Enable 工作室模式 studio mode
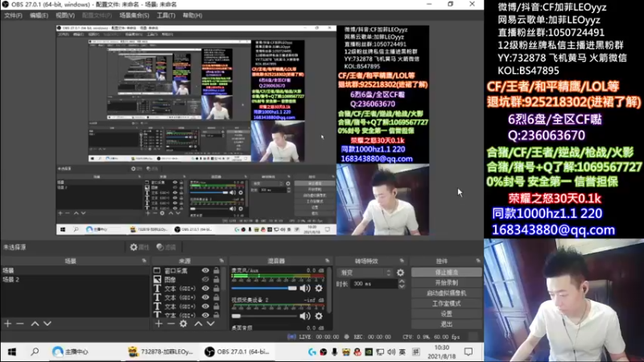 point(447,303)
